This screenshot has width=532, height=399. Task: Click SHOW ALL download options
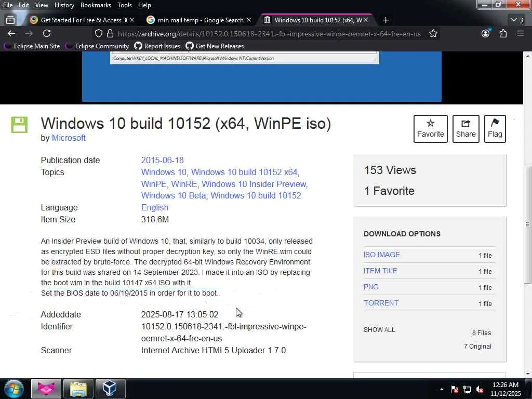pos(379,330)
